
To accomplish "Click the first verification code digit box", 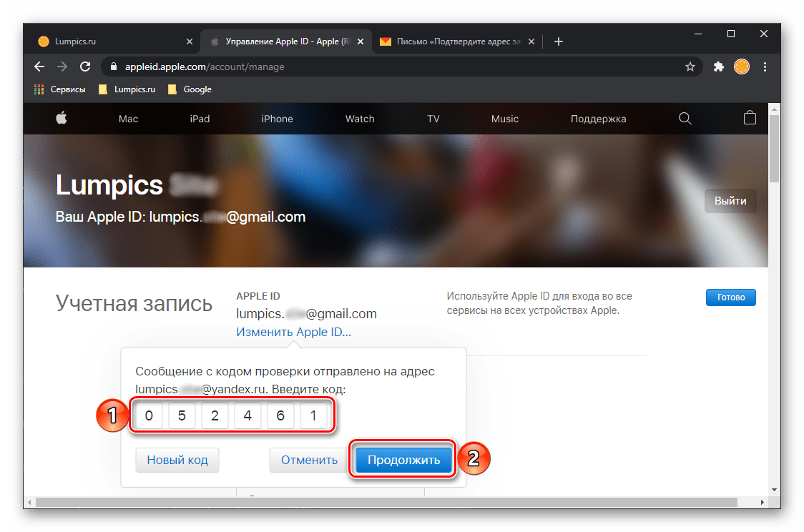I will tap(149, 415).
